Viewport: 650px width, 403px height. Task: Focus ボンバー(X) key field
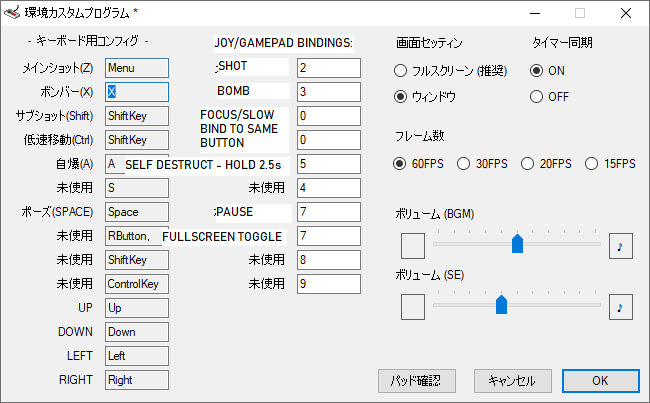(x=137, y=92)
